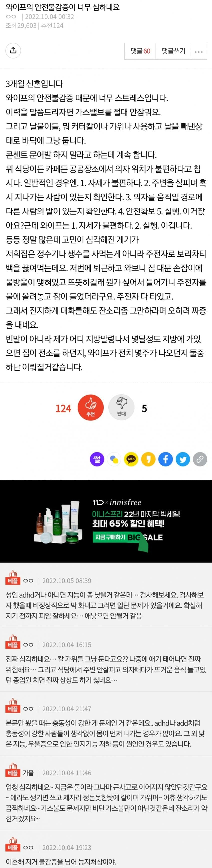Open commenter 가을's profile name
Screen dimensions: 212x868
click(x=28, y=773)
